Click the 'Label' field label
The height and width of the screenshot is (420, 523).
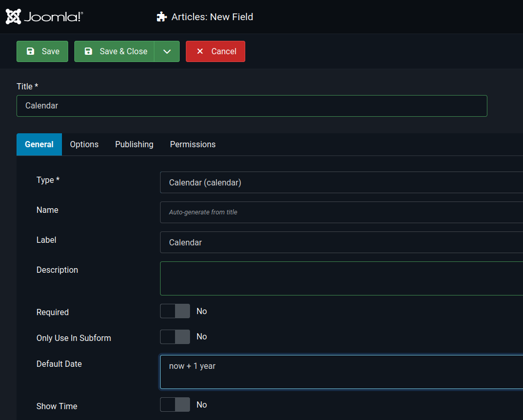pos(46,240)
